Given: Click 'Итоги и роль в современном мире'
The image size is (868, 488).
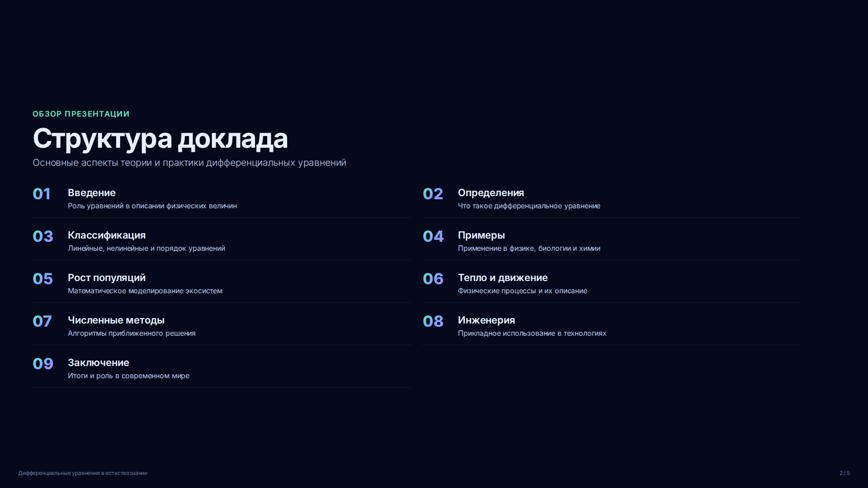Looking at the screenshot, I should point(128,376).
